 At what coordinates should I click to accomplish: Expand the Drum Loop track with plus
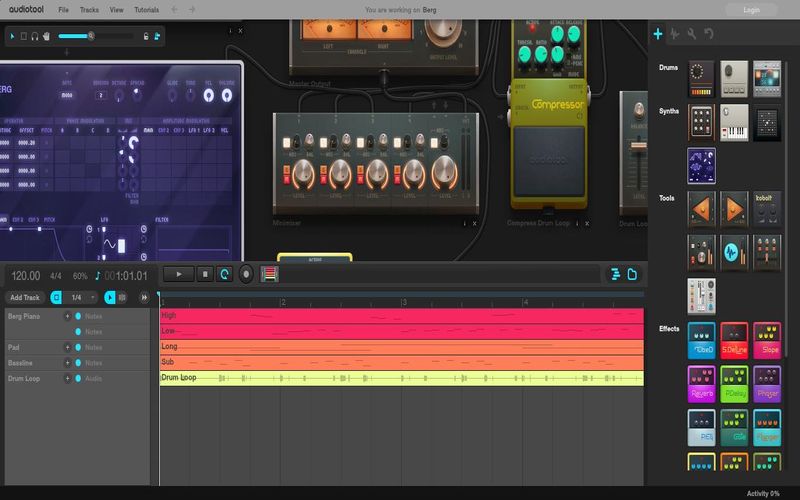67,379
